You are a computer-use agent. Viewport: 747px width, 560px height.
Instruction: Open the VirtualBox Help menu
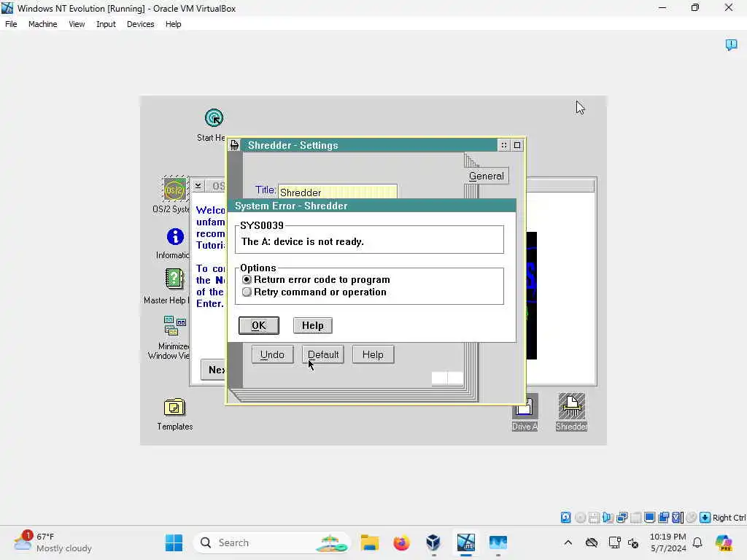[174, 24]
